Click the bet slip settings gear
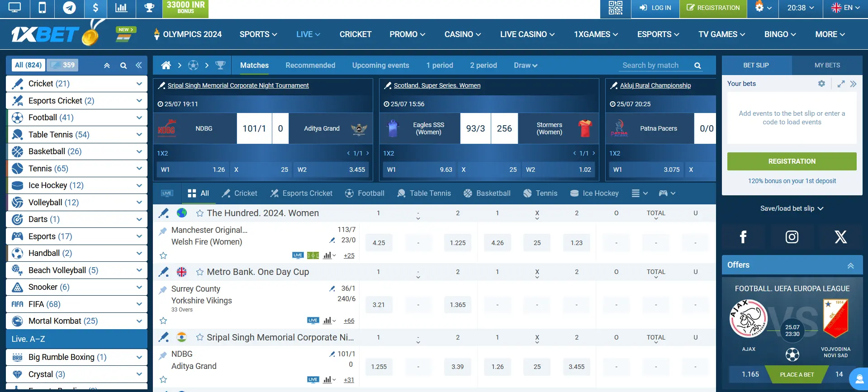 click(821, 84)
